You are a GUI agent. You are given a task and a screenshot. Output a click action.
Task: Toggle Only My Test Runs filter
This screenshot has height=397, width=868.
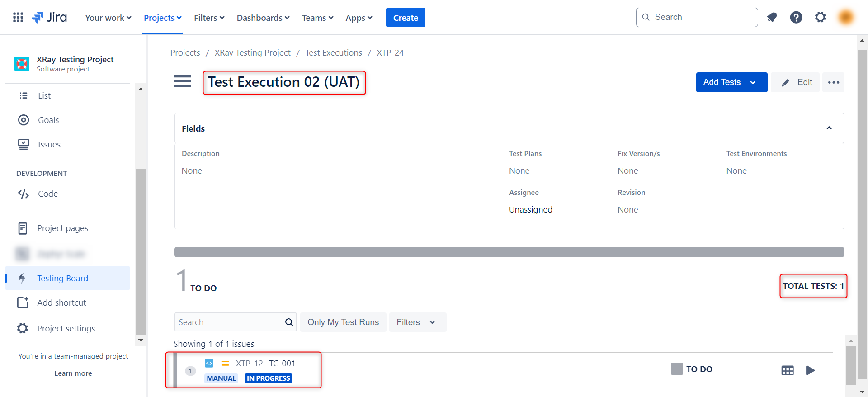click(343, 322)
